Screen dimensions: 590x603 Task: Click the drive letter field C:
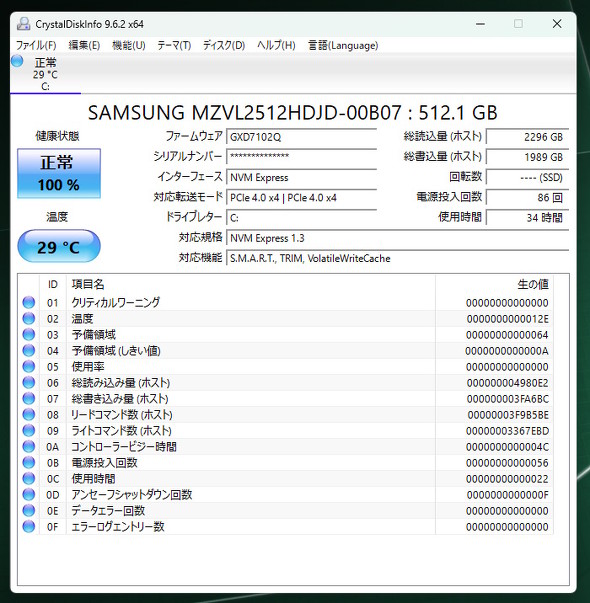point(302,218)
